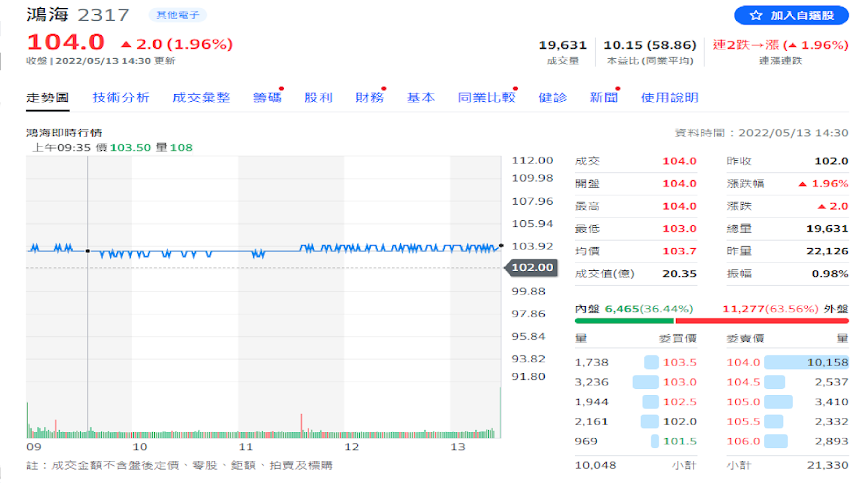Click ask price 106.0

[x=743, y=441]
